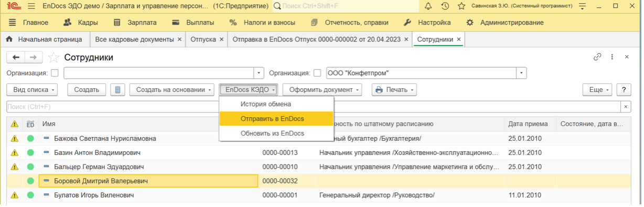
Task: Enable first Организация filter checkbox
Action: pos(55,73)
